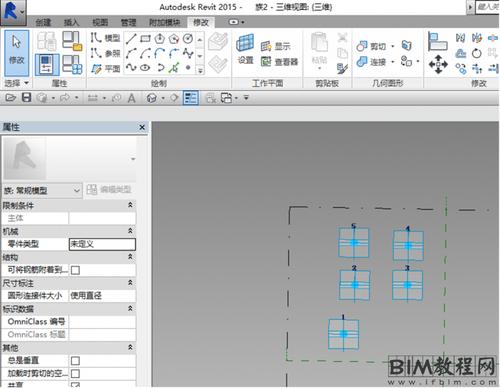This screenshot has height=388, width=500.
Task: Open the Revit application menu R button
Action: coord(13,12)
